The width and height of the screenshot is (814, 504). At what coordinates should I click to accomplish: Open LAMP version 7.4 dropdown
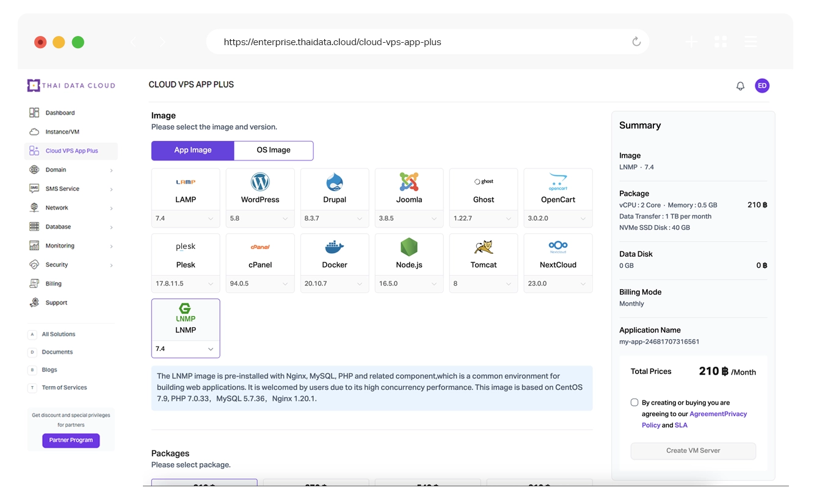(x=186, y=218)
